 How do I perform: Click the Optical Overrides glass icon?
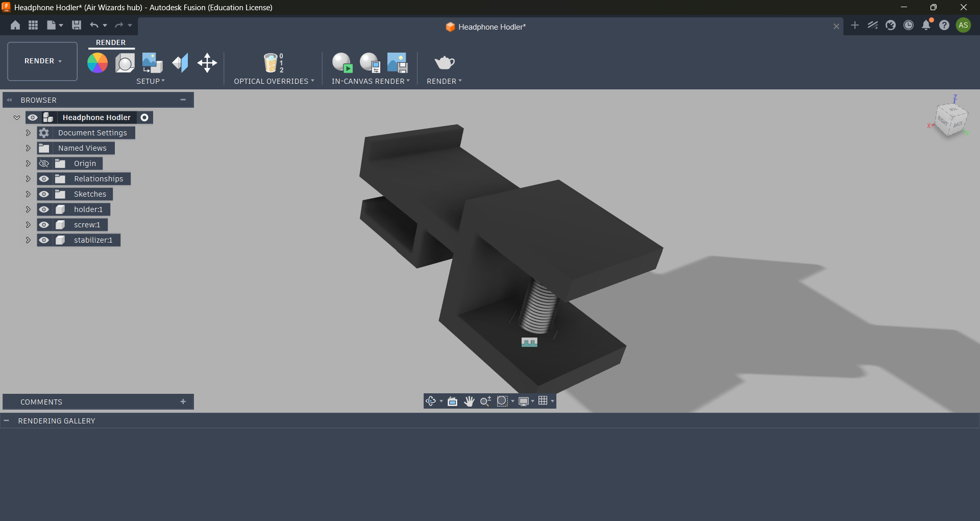point(273,63)
